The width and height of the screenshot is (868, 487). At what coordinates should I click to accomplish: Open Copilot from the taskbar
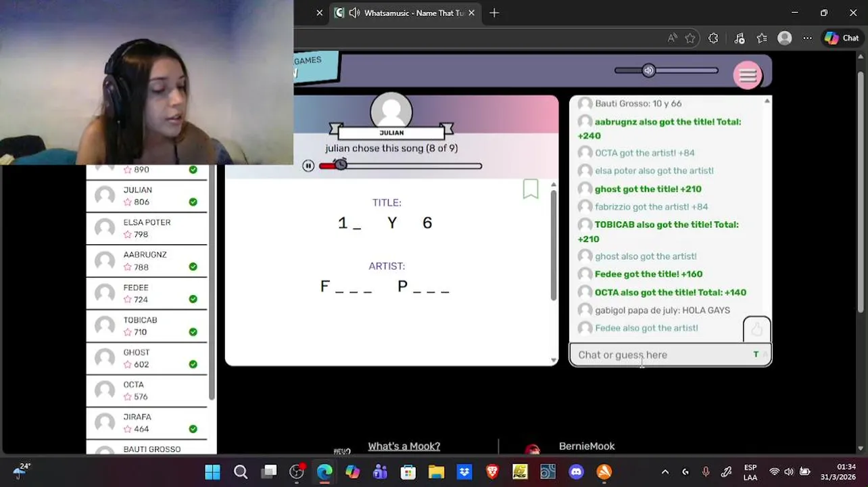pyautogui.click(x=352, y=472)
